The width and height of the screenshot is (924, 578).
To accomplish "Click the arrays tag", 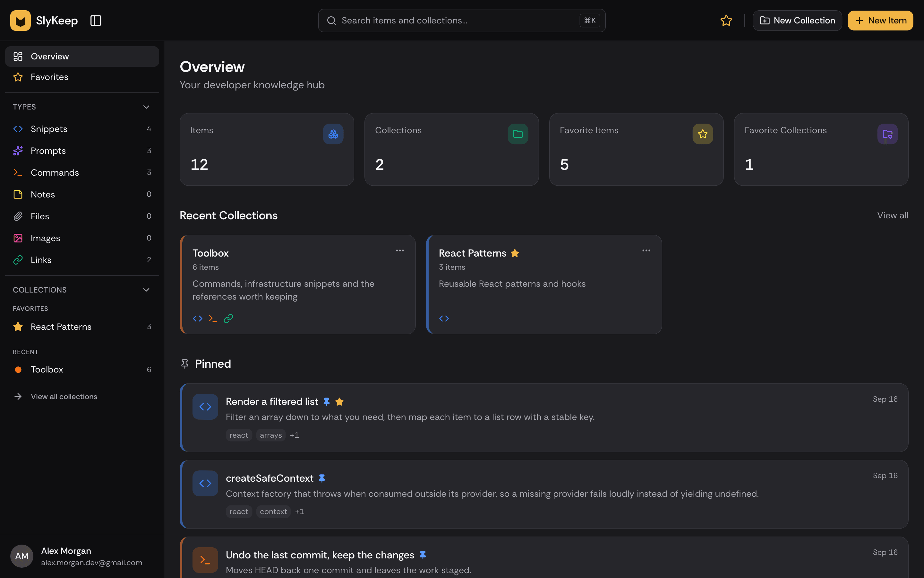I will [x=271, y=435].
